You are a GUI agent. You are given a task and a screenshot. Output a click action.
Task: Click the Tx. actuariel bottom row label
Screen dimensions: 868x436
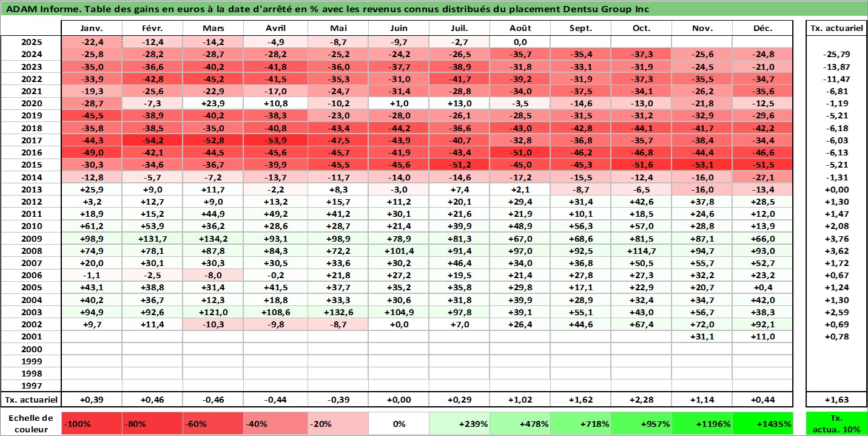(x=31, y=400)
